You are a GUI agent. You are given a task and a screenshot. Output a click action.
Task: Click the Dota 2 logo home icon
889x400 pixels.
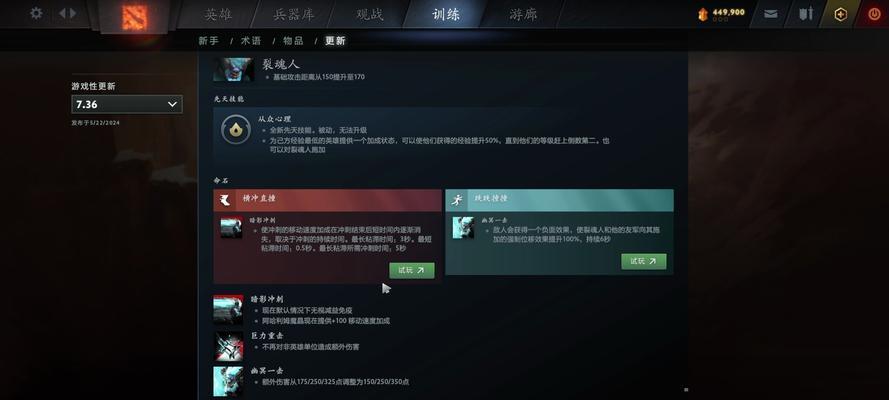(134, 17)
